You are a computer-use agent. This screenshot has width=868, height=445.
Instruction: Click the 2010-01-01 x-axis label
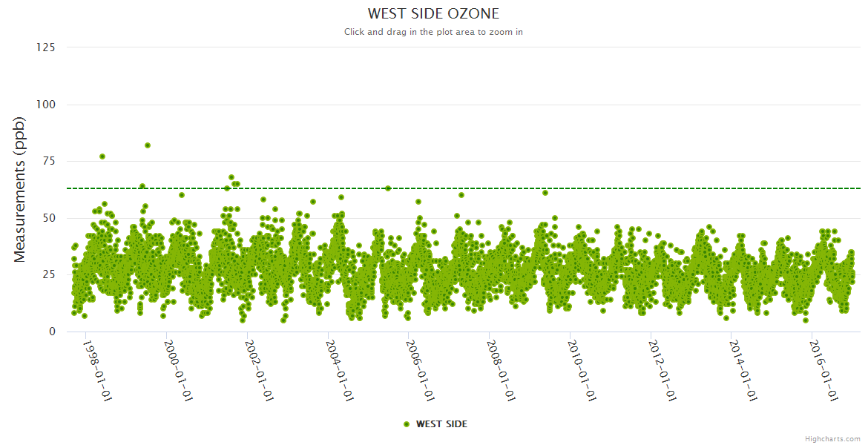pyautogui.click(x=582, y=370)
